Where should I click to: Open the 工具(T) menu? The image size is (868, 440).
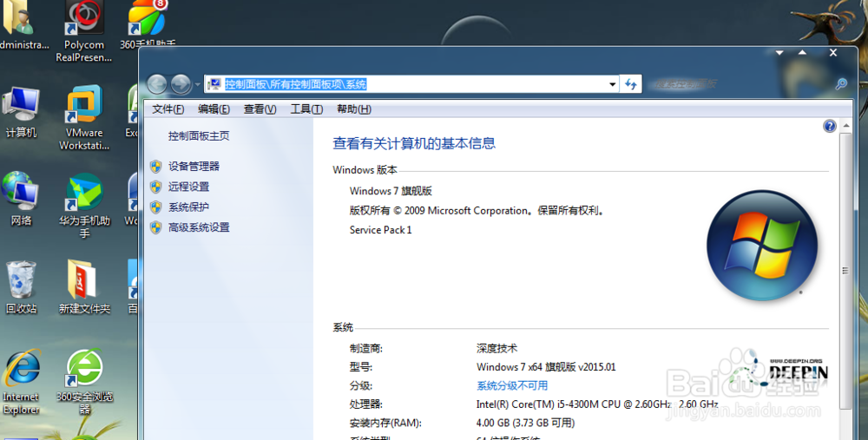(x=306, y=109)
